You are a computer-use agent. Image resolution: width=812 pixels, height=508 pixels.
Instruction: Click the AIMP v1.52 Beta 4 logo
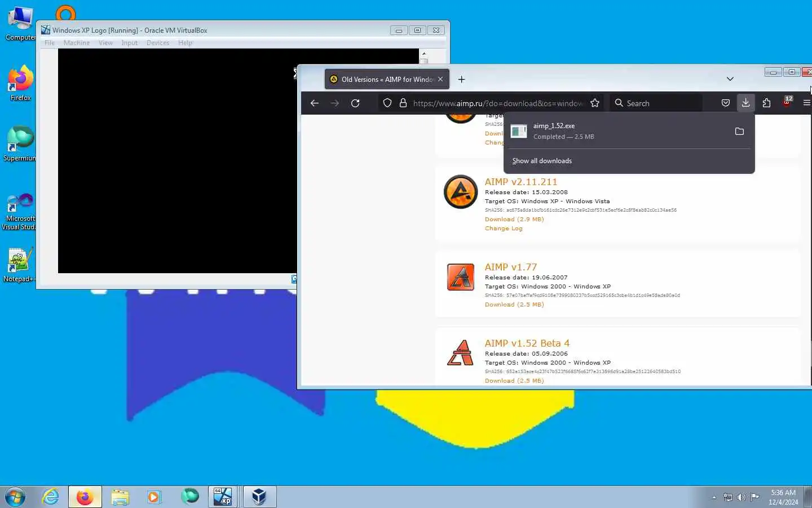pos(461,353)
